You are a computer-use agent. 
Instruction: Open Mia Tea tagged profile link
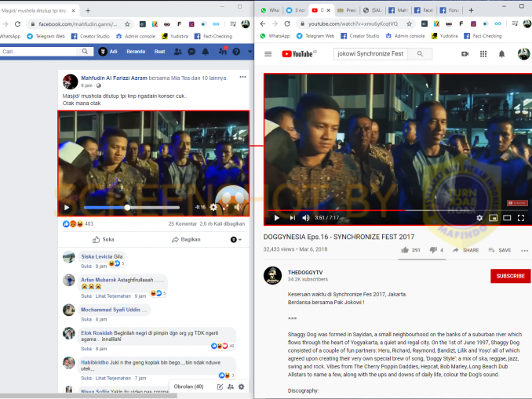[x=180, y=78]
